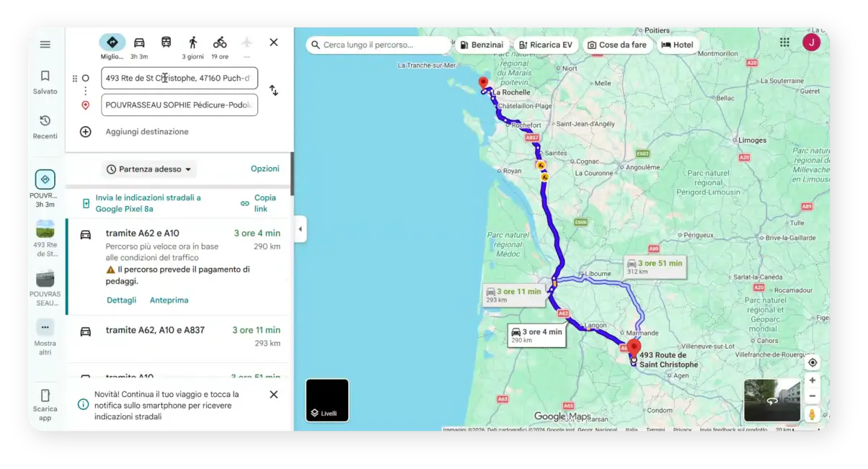Select route tramite A62 e A10

[x=180, y=267]
